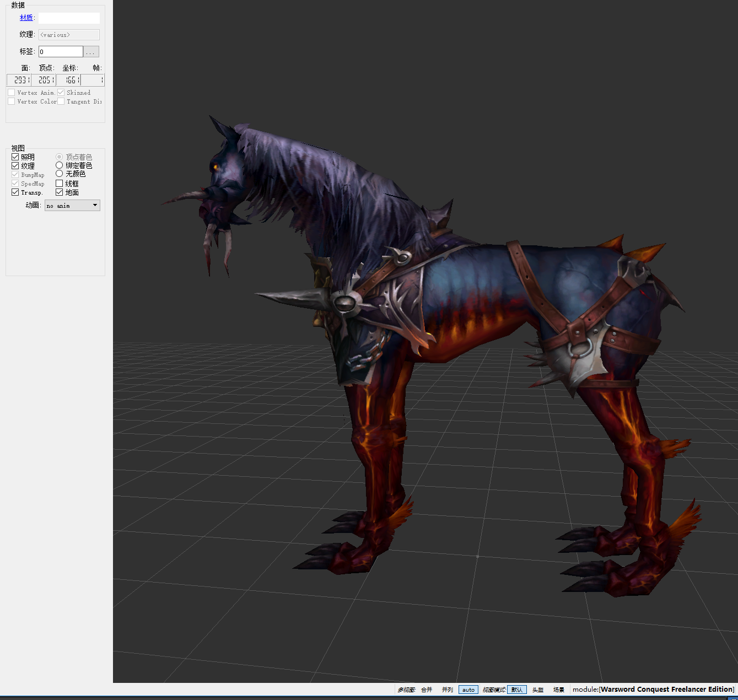
Task: Click the 顶点 vertex count field
Action: click(x=44, y=80)
